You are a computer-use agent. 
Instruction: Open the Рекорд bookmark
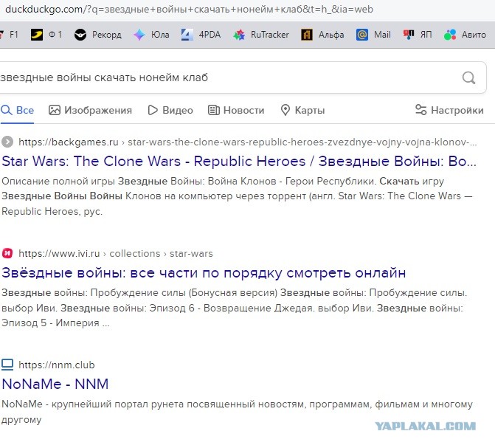pos(97,35)
